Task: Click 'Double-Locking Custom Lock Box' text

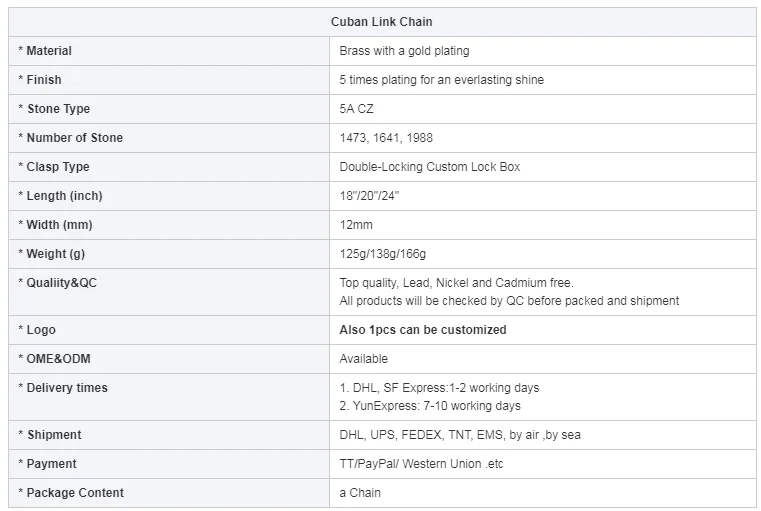Action: pyautogui.click(x=429, y=167)
